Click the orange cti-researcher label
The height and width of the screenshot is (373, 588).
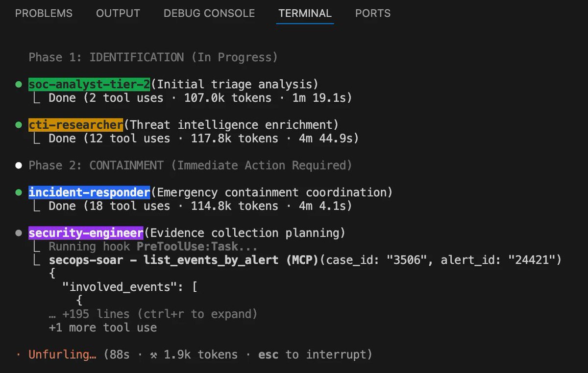tap(75, 125)
